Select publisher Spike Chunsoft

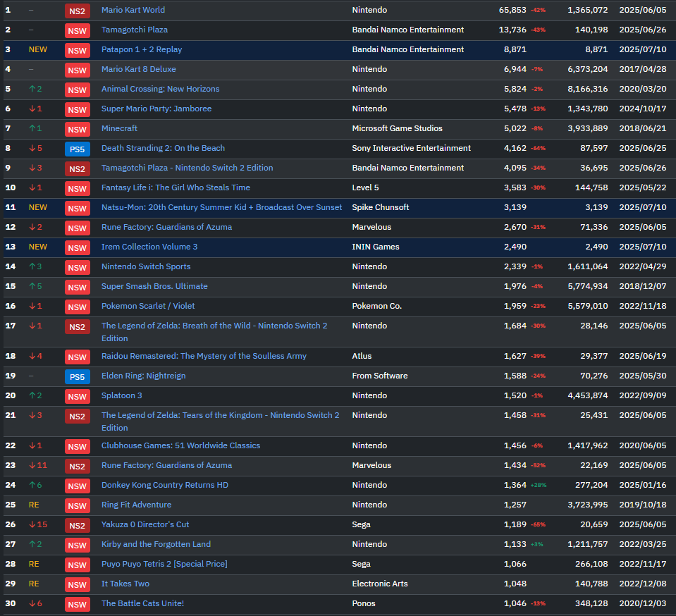[x=380, y=207]
